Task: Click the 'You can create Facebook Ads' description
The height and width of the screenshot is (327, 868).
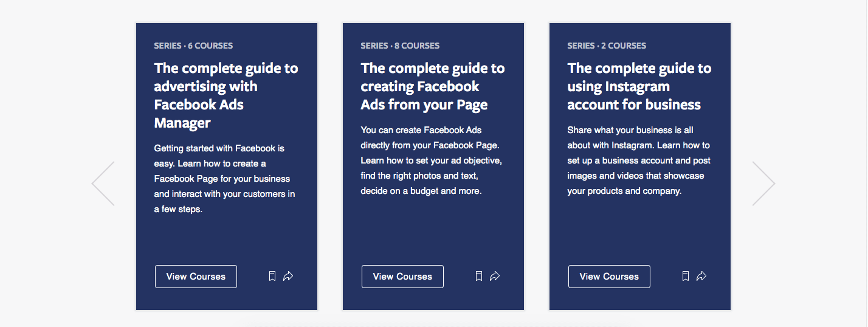Action: click(431, 160)
